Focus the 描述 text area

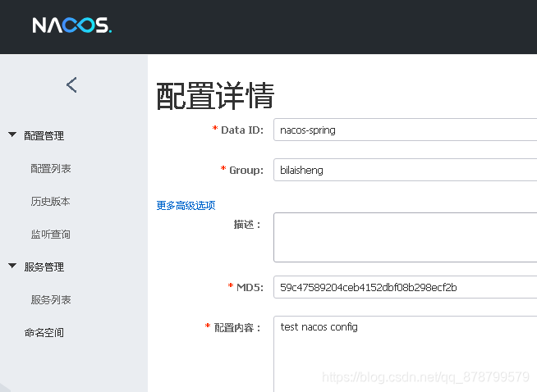[x=405, y=237]
